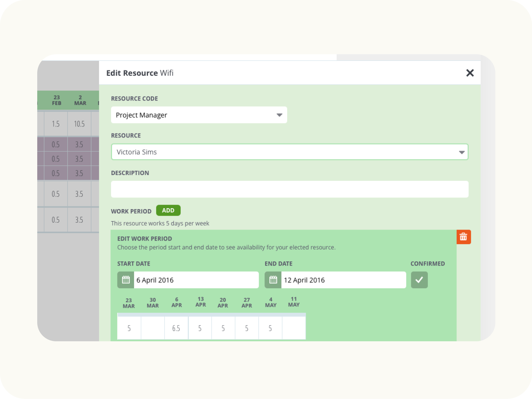
Task: Select the 5 cell under 27 Apr
Action: coord(247,328)
